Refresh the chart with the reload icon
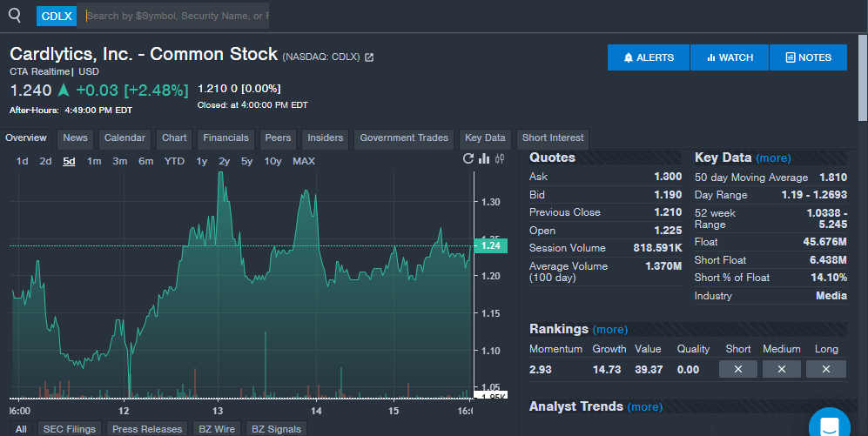Image resolution: width=868 pixels, height=436 pixels. [x=468, y=158]
